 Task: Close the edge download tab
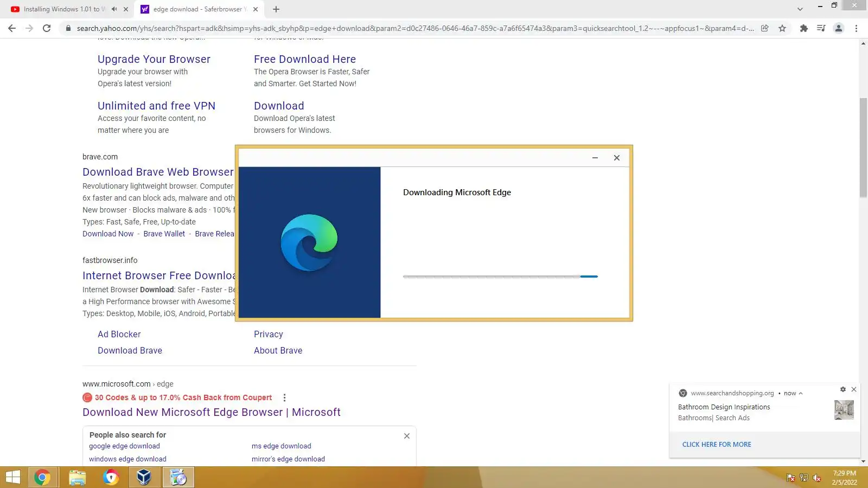click(256, 9)
